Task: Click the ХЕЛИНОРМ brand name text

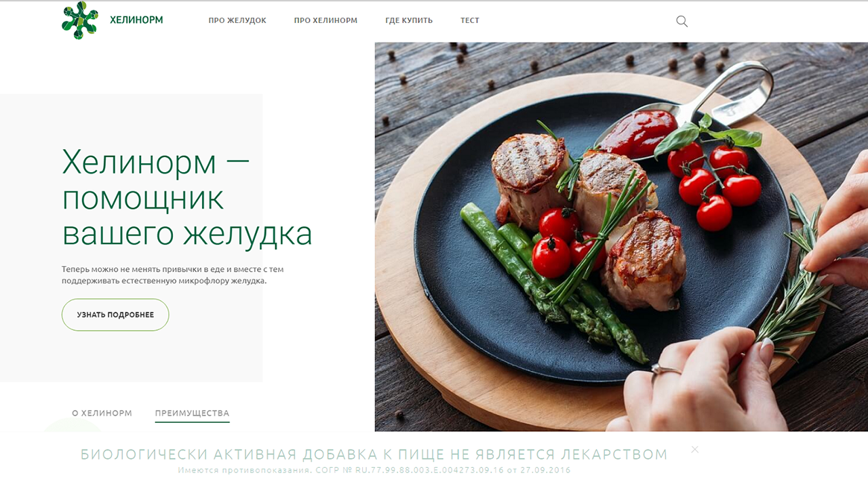Action: coord(136,20)
